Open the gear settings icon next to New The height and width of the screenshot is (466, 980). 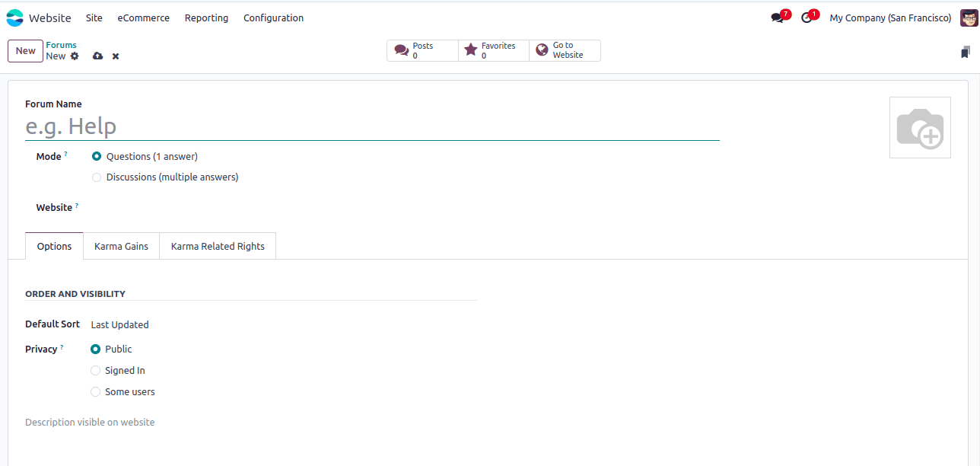point(74,56)
